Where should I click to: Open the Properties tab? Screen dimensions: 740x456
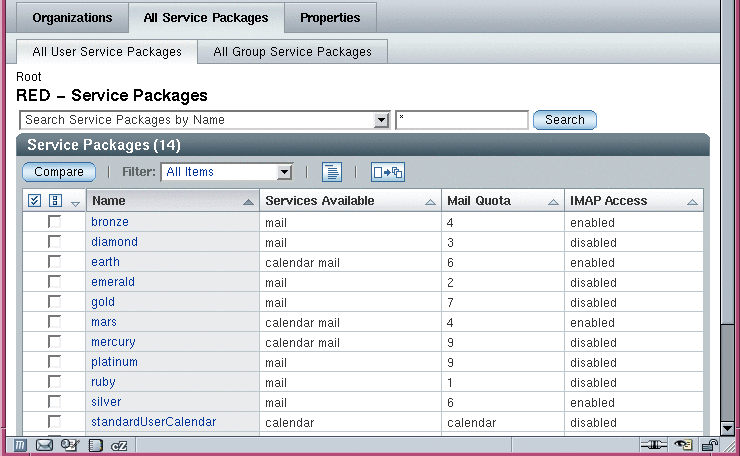pyautogui.click(x=330, y=18)
